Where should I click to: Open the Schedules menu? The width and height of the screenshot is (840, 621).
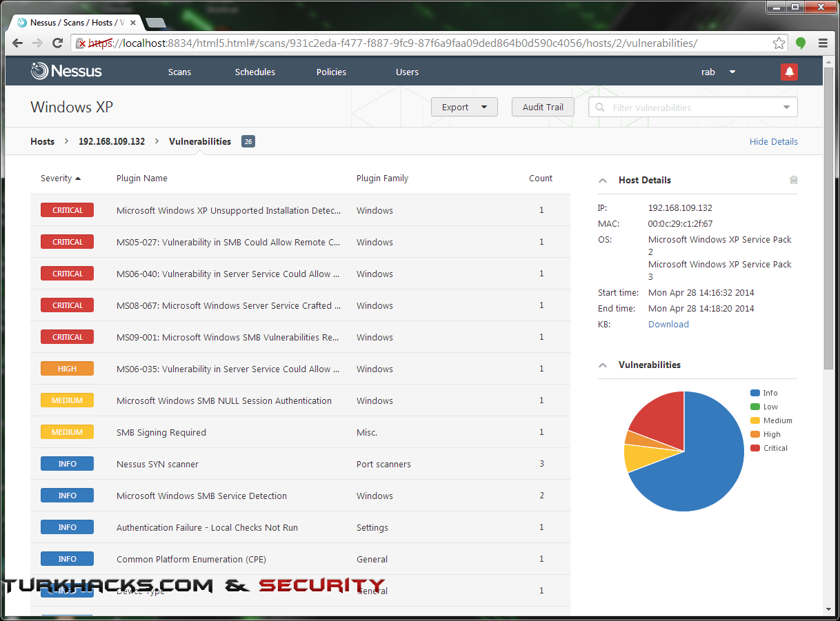pos(255,72)
